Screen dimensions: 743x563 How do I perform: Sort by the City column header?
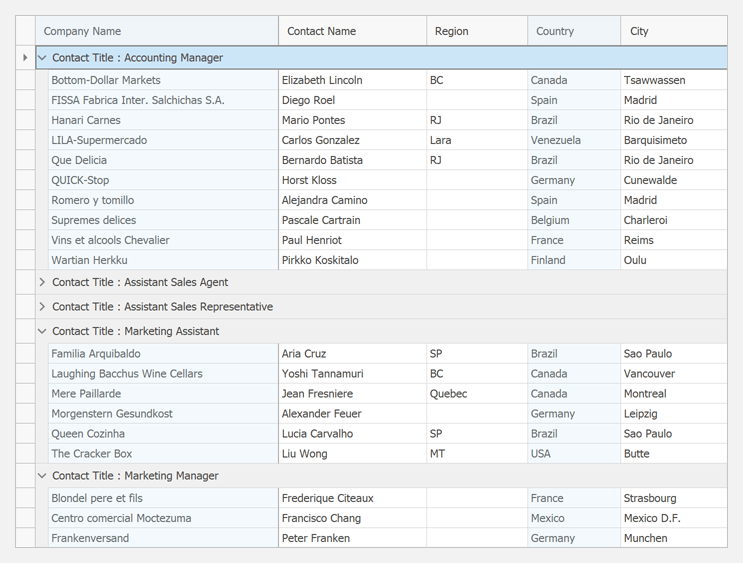672,31
